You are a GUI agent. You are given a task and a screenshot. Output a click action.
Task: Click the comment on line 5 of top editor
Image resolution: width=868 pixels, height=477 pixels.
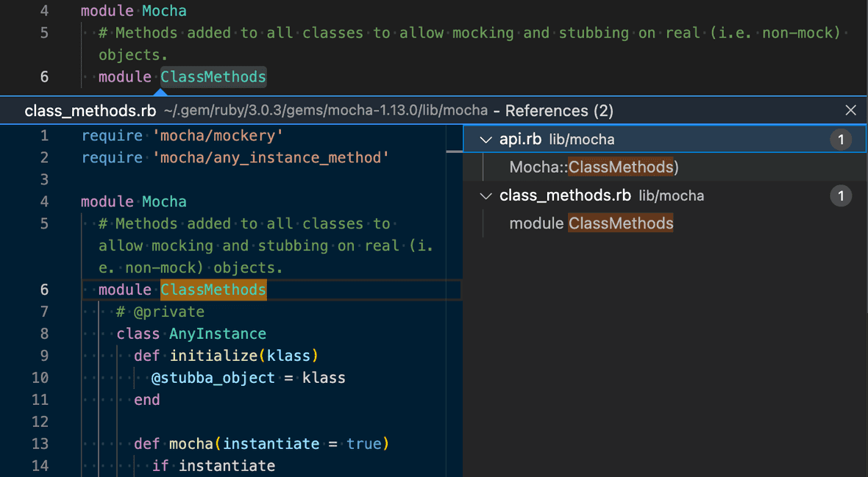[x=469, y=43]
